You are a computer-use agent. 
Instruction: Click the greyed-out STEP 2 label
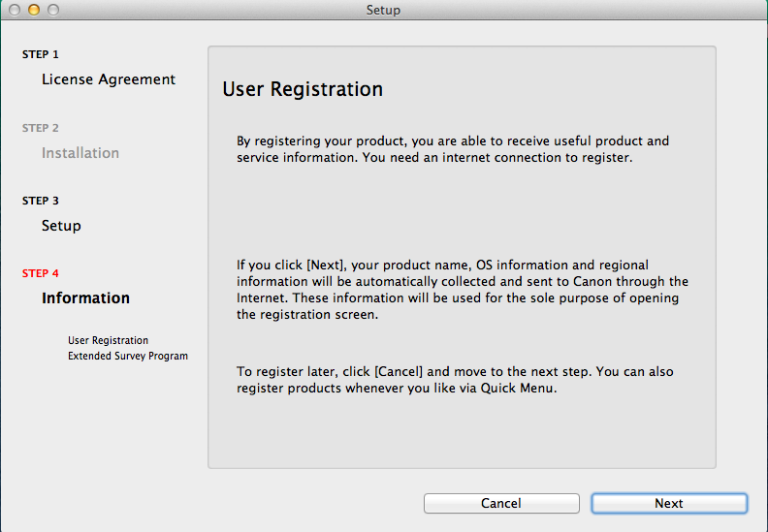tap(41, 128)
